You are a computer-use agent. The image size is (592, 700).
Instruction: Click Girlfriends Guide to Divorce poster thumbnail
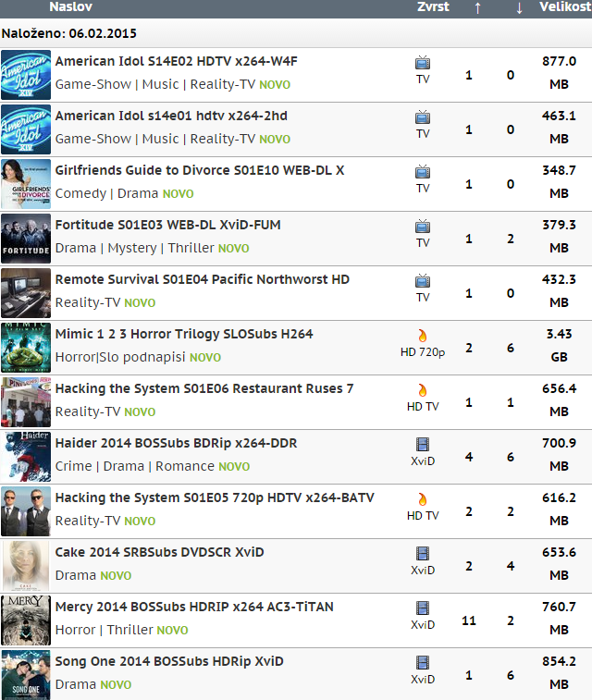coord(26,184)
